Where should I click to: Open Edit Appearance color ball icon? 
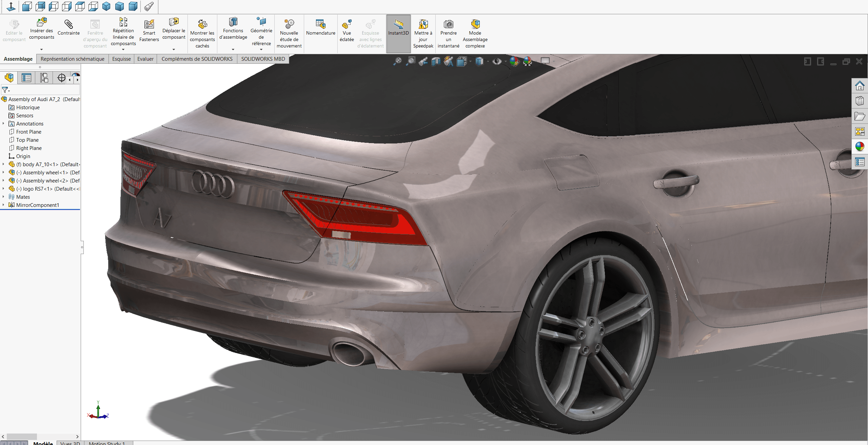514,61
